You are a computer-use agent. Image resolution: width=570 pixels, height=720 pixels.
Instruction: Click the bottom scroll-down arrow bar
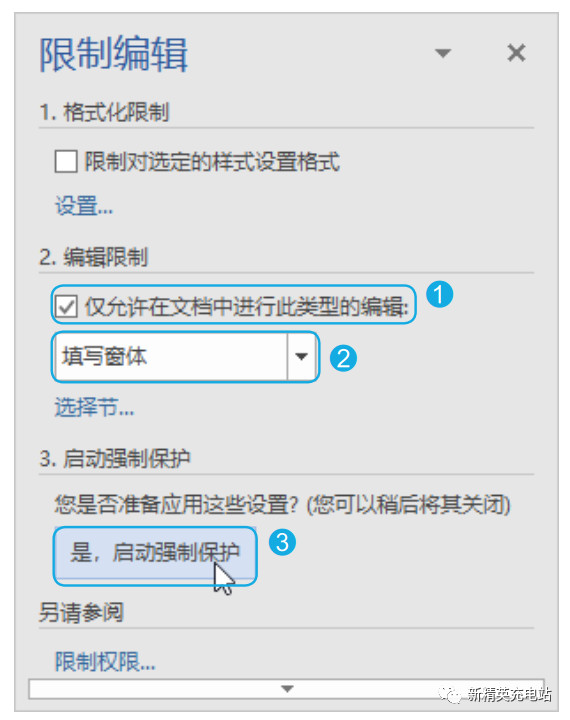click(287, 689)
